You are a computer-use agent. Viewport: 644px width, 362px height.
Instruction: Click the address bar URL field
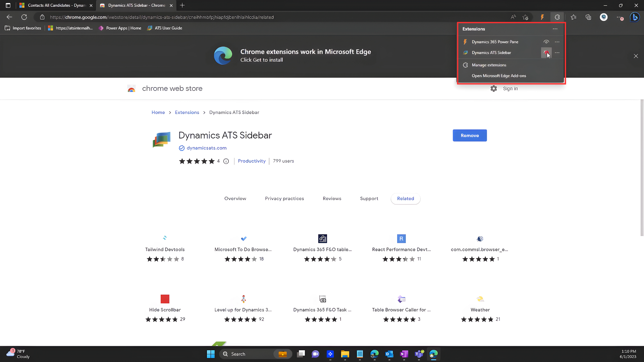point(162,17)
